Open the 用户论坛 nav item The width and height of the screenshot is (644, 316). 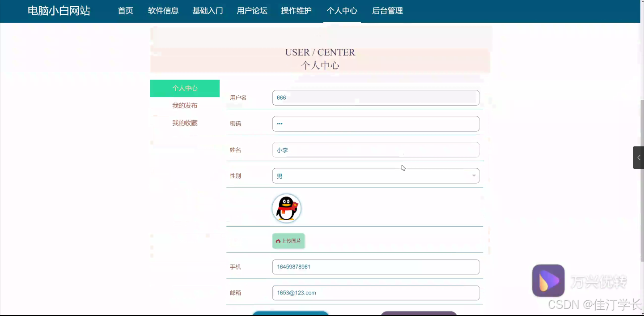click(252, 11)
